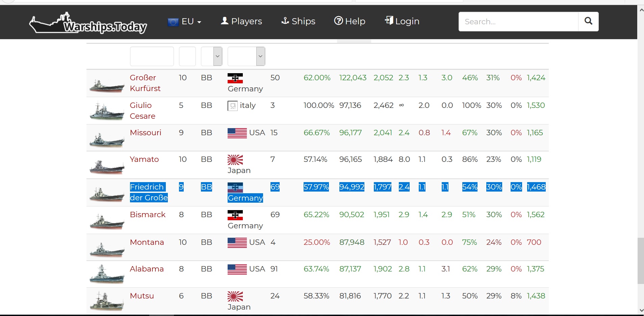Viewport: 644px width, 316px height.
Task: Open the EU region dropdown
Action: point(184,22)
